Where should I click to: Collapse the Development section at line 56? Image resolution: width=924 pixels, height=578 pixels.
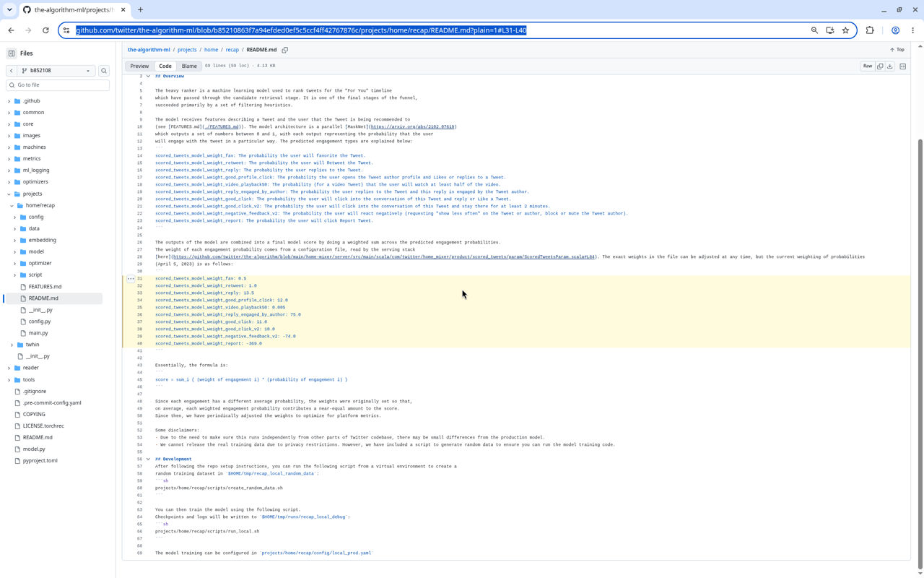[148, 460]
